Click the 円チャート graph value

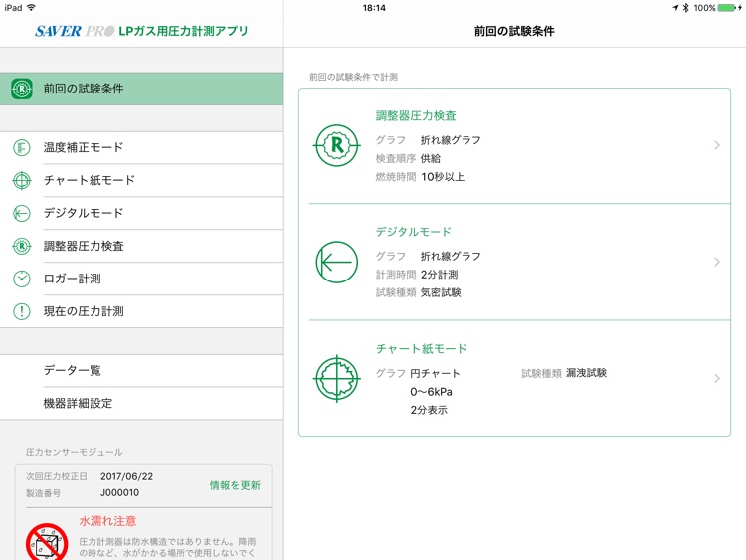click(435, 373)
